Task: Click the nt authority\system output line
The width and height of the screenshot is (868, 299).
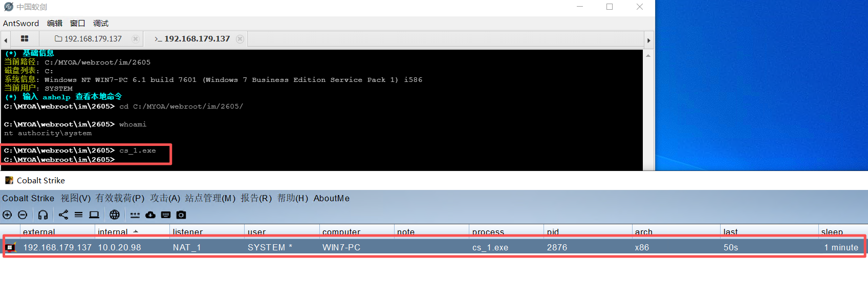Action: click(x=48, y=133)
